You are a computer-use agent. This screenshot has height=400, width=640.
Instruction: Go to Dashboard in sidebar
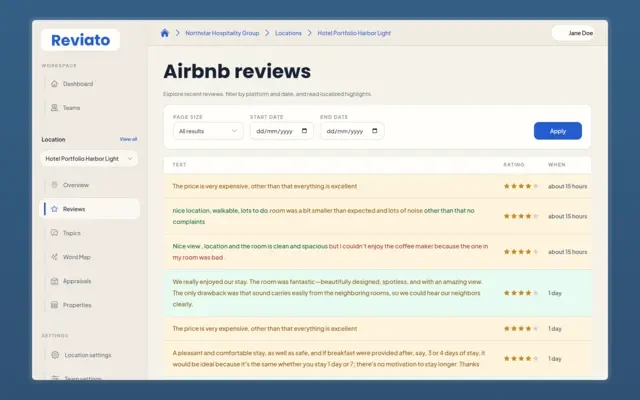78,84
